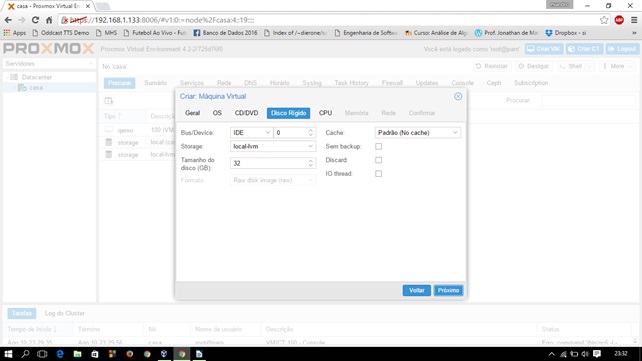Select the Disco Rígido wizard tab
This screenshot has width=642, height=361.
click(x=288, y=113)
